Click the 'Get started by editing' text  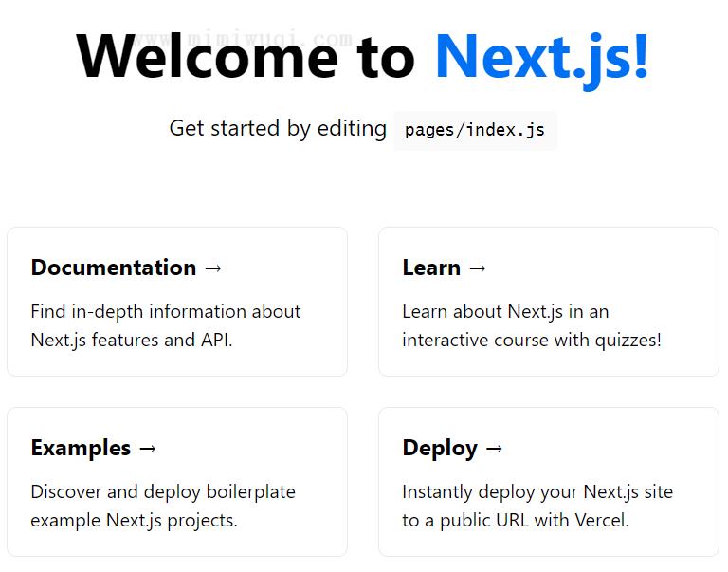click(x=278, y=129)
